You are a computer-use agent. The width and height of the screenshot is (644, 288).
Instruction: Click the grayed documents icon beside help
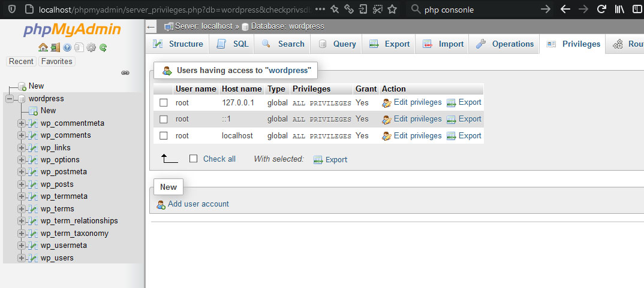coord(79,47)
